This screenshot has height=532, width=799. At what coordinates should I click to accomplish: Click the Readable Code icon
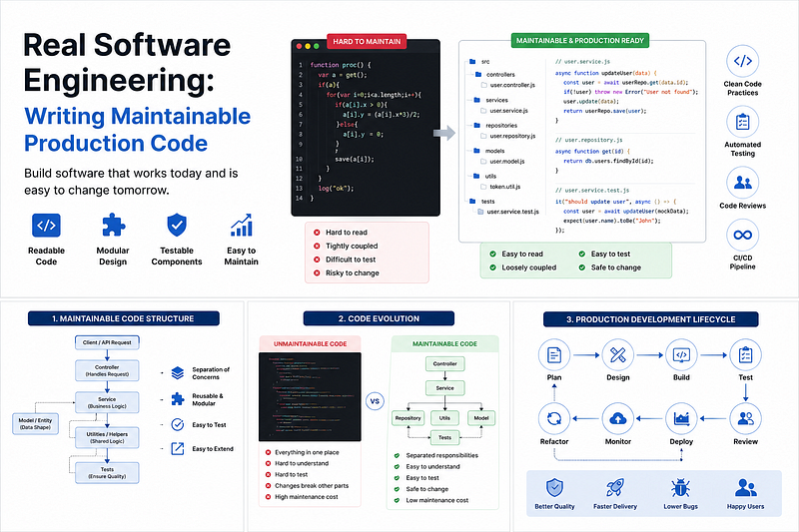point(46,225)
